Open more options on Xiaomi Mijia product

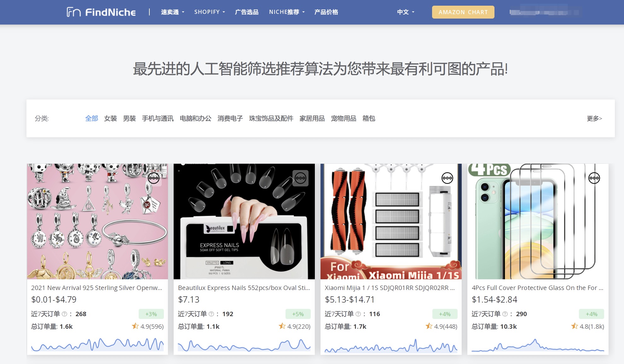coord(447,178)
